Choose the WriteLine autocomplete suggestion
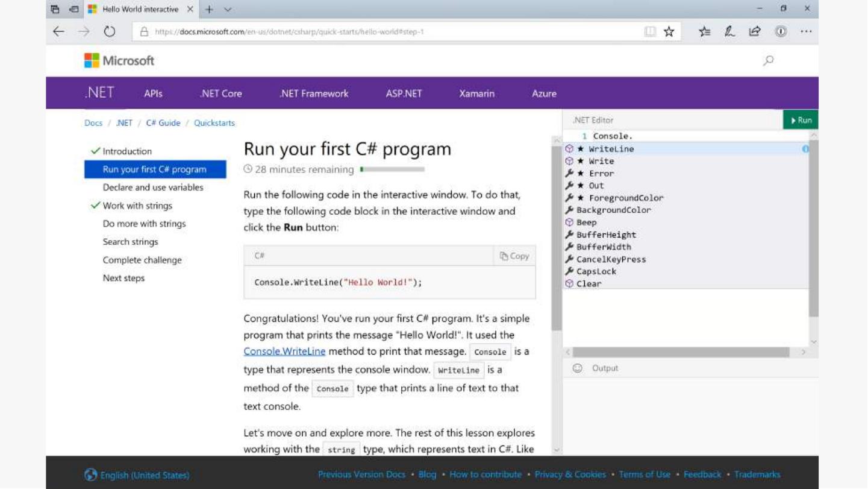This screenshot has width=868, height=489. click(x=686, y=149)
